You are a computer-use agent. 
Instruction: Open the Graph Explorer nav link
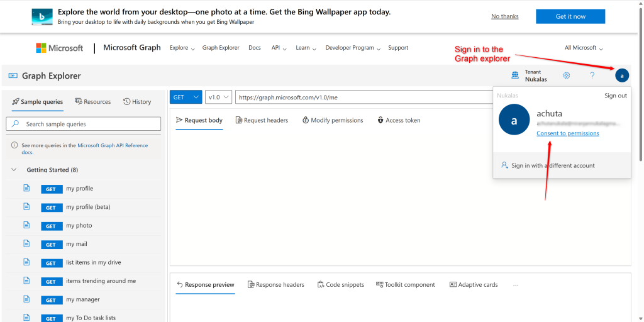click(221, 48)
